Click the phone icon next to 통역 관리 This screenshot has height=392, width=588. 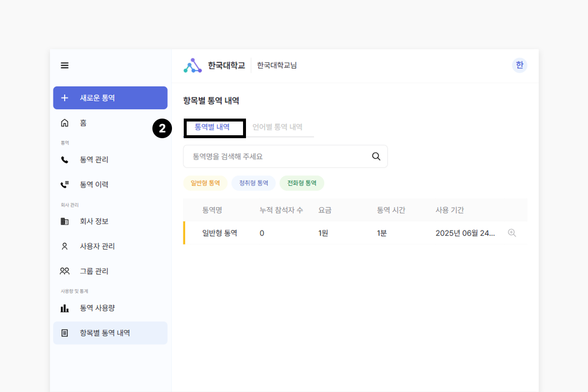[65, 160]
